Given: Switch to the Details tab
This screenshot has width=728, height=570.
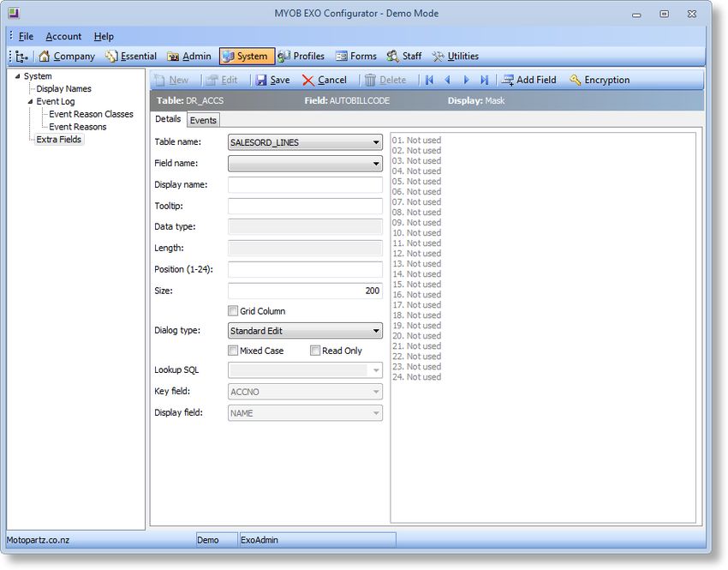Looking at the screenshot, I should (168, 119).
